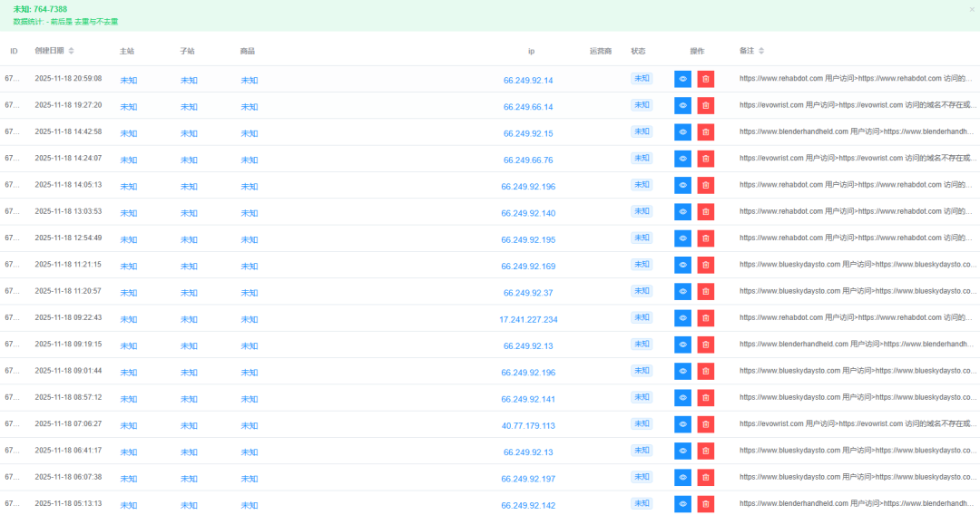The width and height of the screenshot is (980, 515).
Task: Open eye icon for 14:42:58 row
Action: click(x=682, y=132)
